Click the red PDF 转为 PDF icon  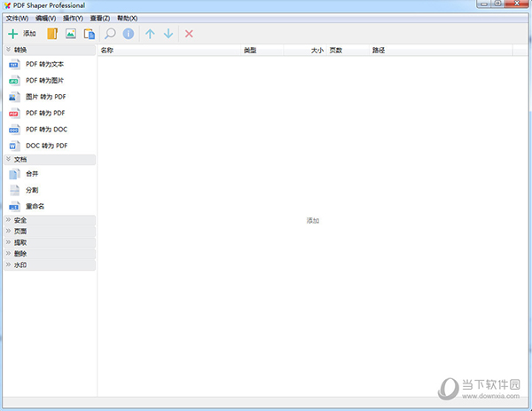(14, 113)
